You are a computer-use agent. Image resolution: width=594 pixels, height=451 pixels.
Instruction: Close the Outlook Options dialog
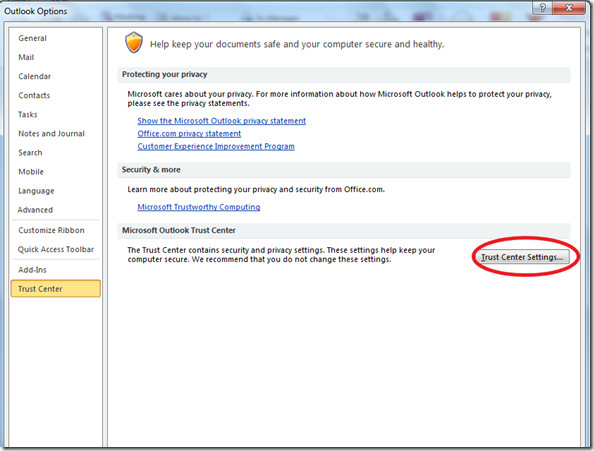click(x=569, y=8)
